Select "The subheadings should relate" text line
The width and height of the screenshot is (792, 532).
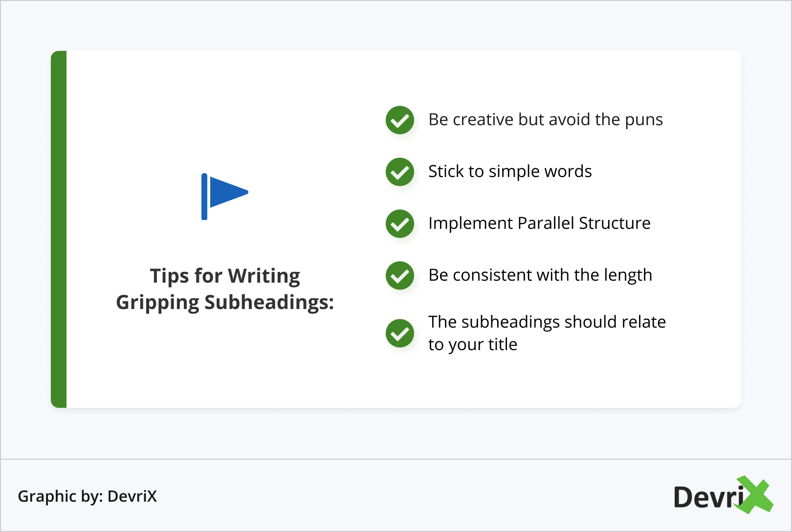pos(547,322)
